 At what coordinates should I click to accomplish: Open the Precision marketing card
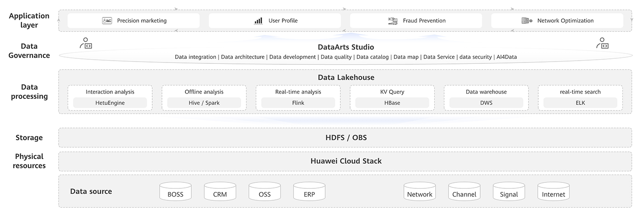[x=133, y=21]
